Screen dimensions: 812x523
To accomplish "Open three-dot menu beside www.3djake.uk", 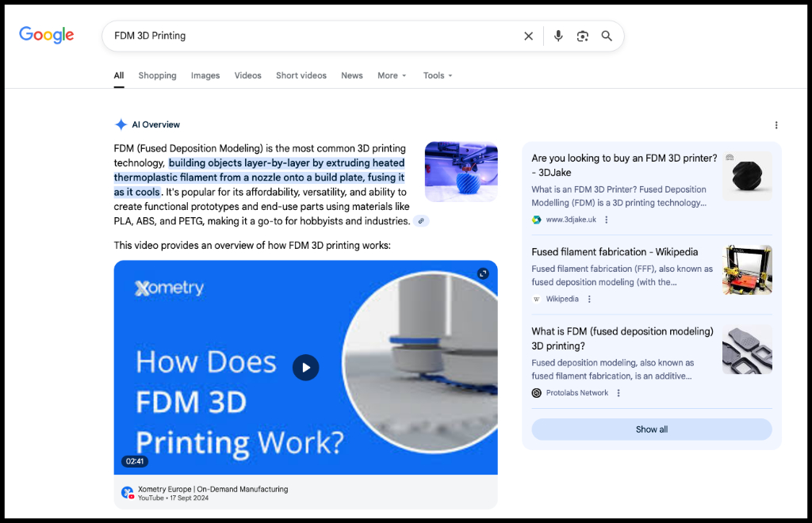I will tap(607, 220).
